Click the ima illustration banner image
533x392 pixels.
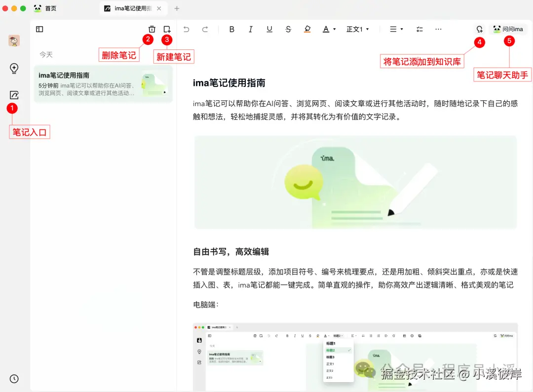point(355,182)
